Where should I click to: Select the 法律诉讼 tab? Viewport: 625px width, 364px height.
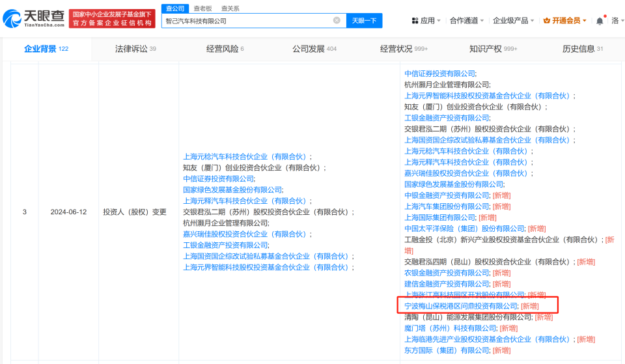click(x=135, y=49)
